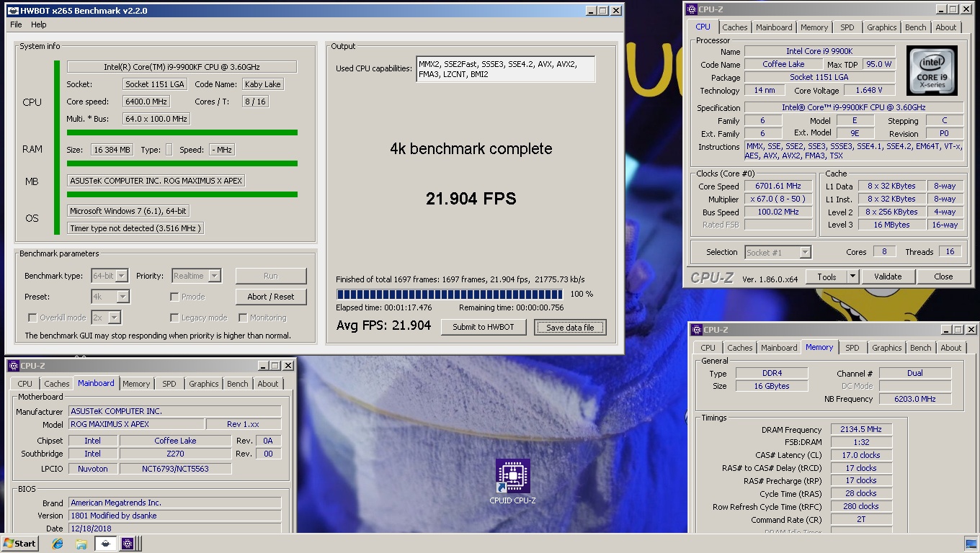The width and height of the screenshot is (980, 553).
Task: Click the Intel Core i9 X-series logo
Action: coord(932,71)
